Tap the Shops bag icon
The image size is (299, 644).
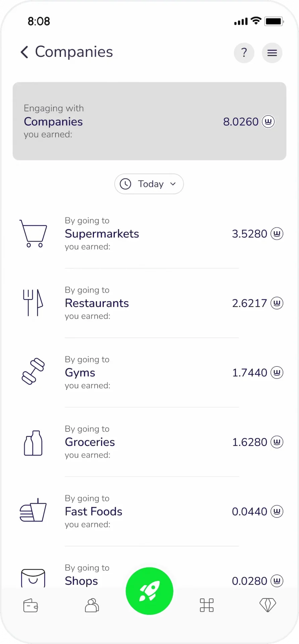[33, 578]
